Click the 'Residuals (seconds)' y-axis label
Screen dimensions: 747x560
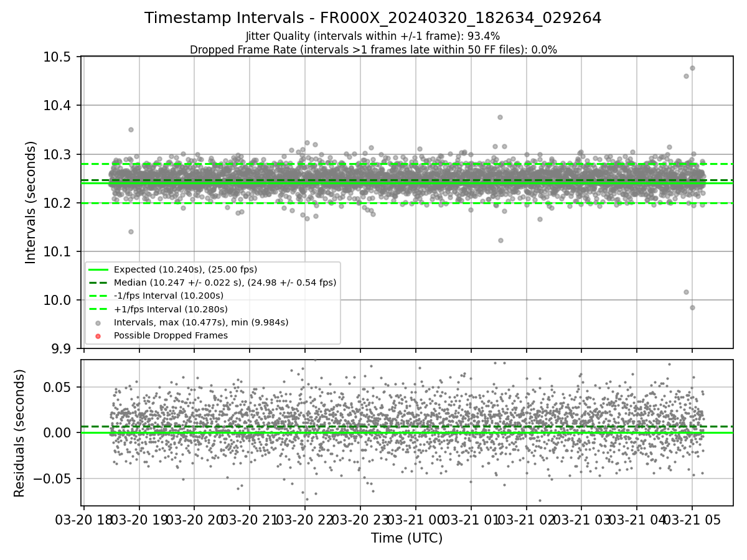pyautogui.click(x=19, y=433)
